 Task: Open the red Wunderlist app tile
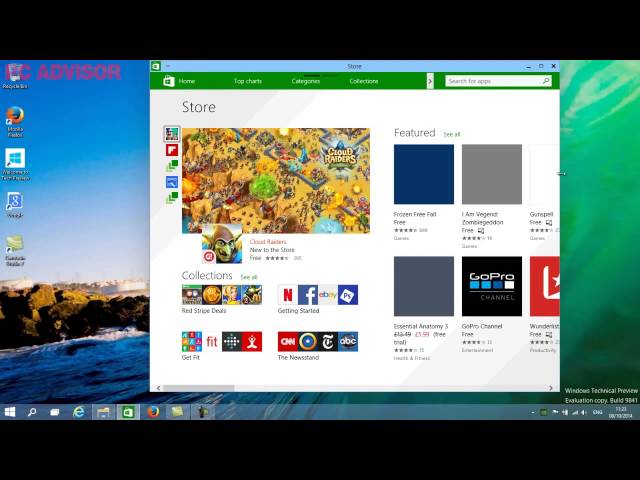(x=544, y=286)
